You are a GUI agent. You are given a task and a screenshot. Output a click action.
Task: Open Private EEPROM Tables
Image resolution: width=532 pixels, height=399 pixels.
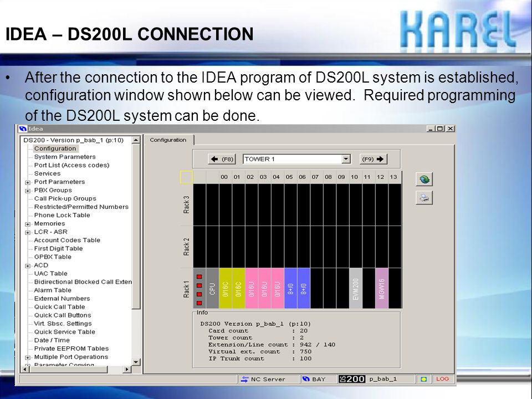pos(71,349)
